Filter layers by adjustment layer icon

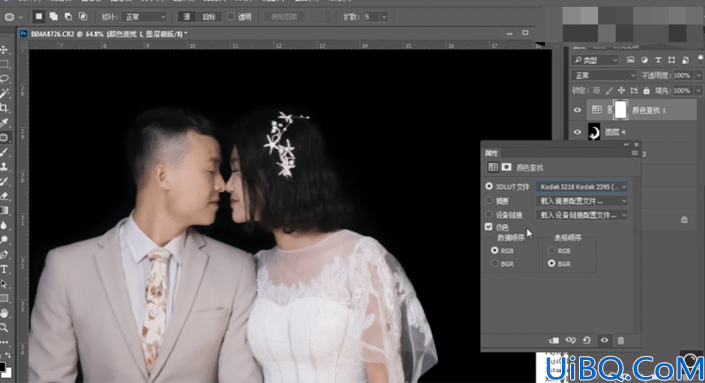coord(644,60)
